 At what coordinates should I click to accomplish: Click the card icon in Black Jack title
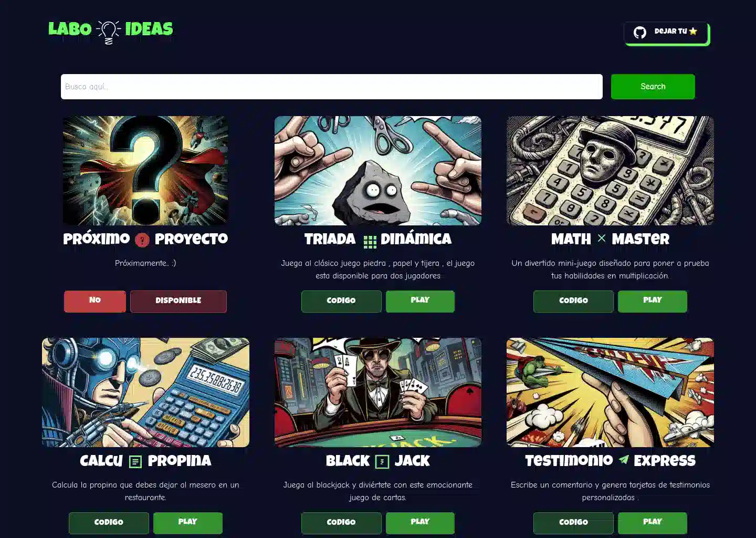click(x=382, y=462)
